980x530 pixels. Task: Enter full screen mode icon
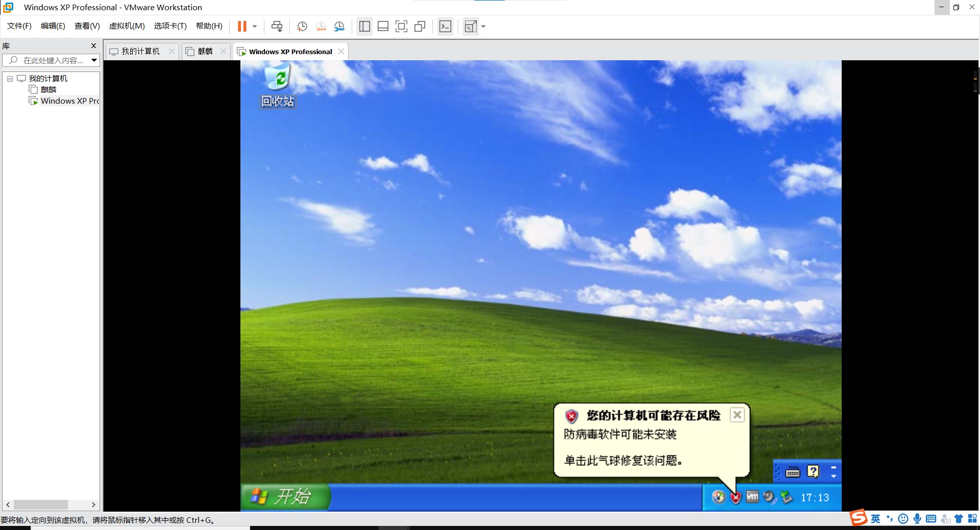click(x=402, y=26)
